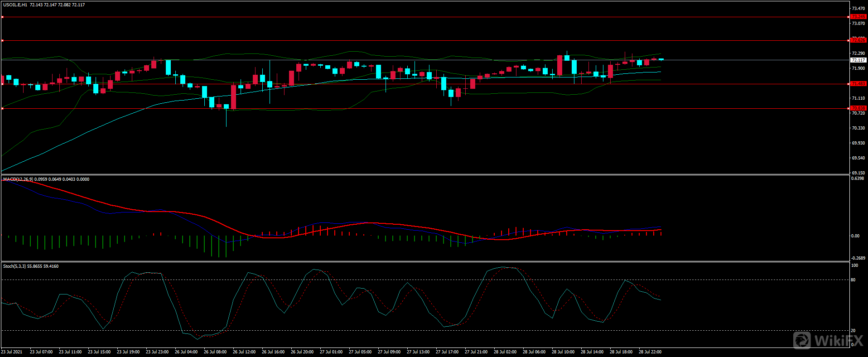This screenshot has width=868, height=357.
Task: Click the WikiFX logo watermark
Action: tap(828, 340)
